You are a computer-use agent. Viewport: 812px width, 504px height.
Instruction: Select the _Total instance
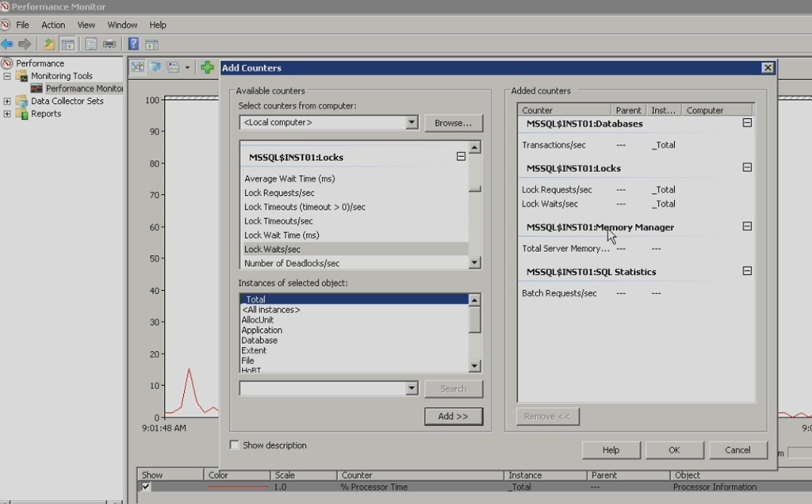click(x=354, y=299)
